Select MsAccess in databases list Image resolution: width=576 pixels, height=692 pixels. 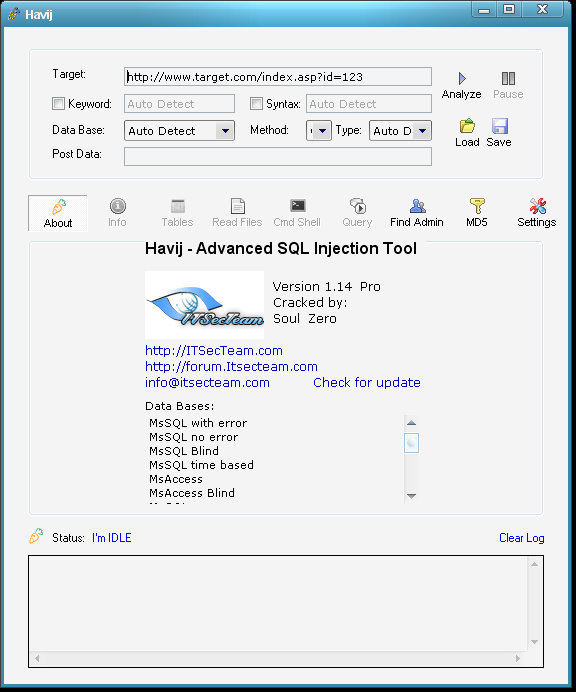click(x=176, y=479)
